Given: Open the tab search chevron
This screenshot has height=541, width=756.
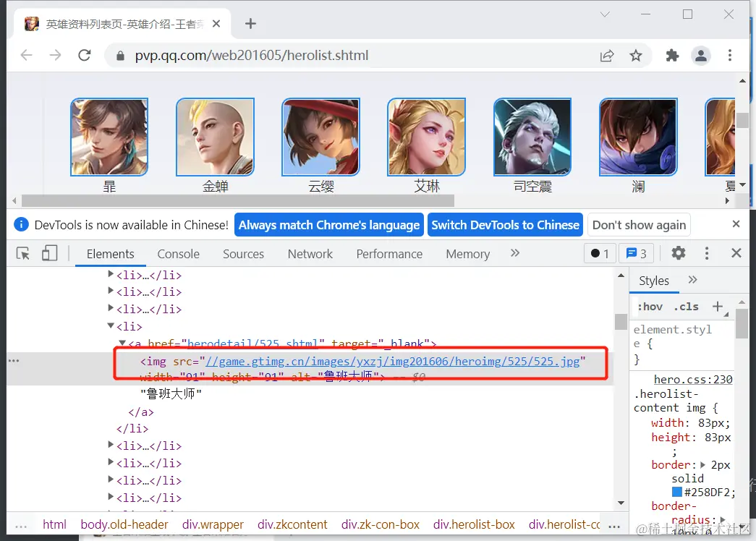Looking at the screenshot, I should coord(605,14).
